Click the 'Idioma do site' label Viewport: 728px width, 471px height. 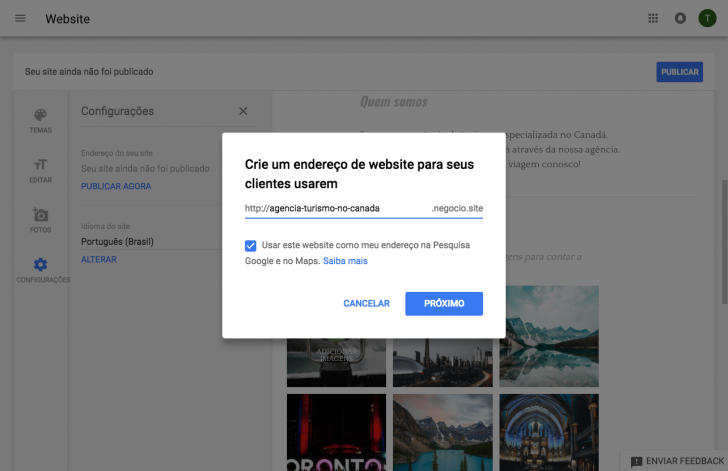pyautogui.click(x=105, y=226)
